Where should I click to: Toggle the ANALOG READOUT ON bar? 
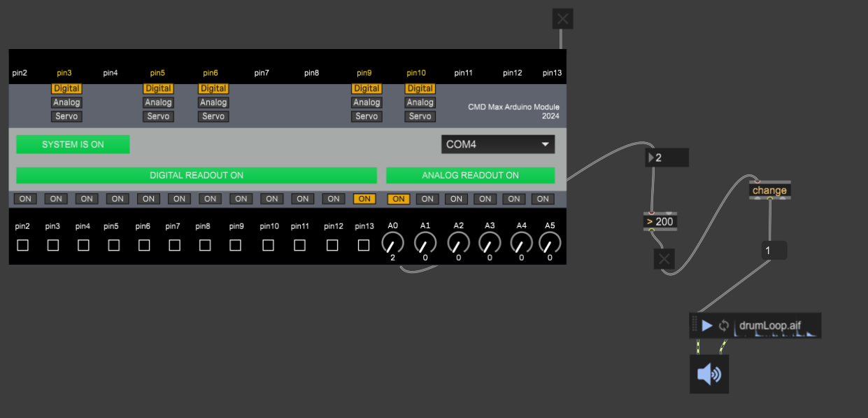pyautogui.click(x=470, y=175)
